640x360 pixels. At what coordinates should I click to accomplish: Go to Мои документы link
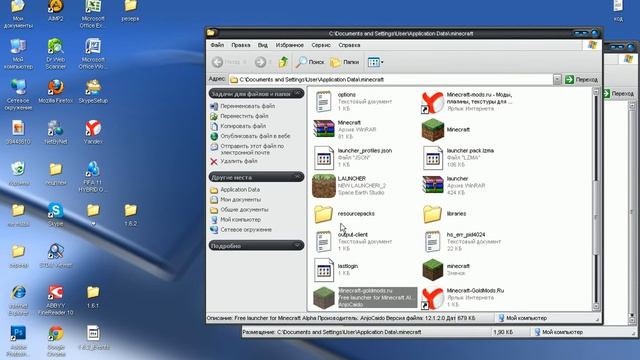point(240,200)
